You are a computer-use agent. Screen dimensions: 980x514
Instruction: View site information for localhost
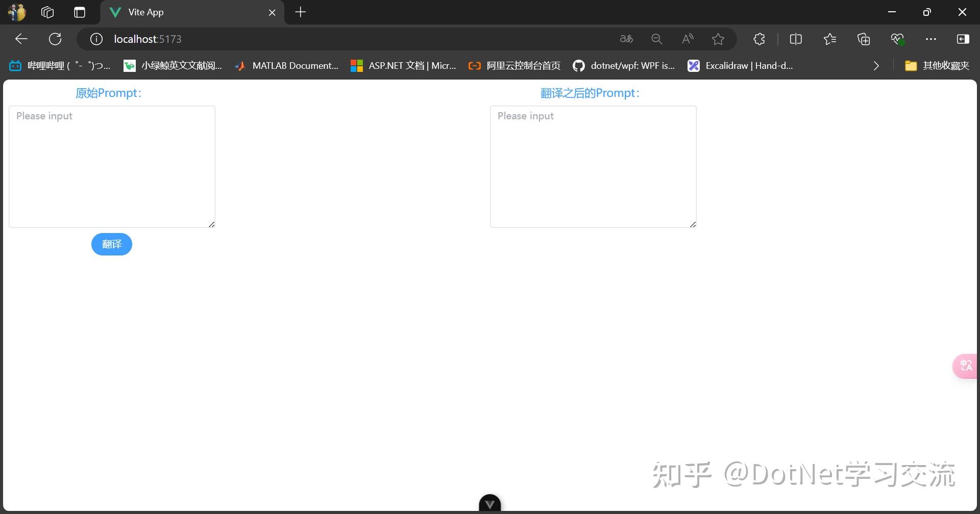[x=95, y=39]
